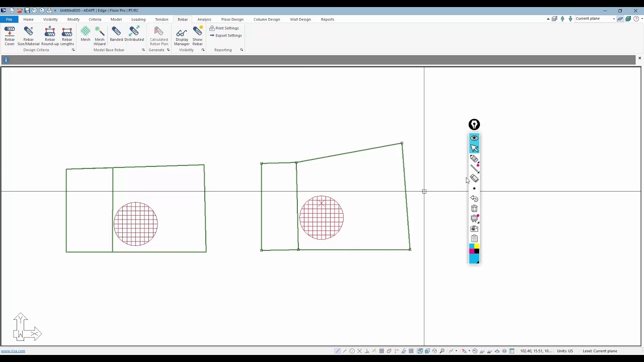The height and width of the screenshot is (362, 644).
Task: Click the Print icon in quick access toolbar
Action: [49, 10]
